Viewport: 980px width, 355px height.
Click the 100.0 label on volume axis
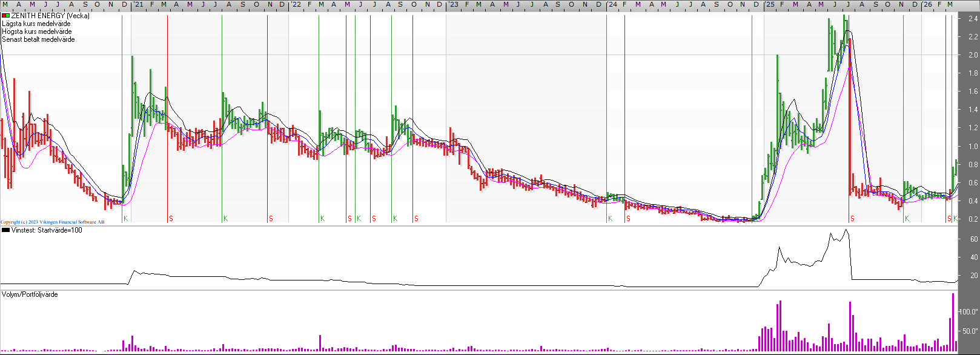click(x=969, y=312)
